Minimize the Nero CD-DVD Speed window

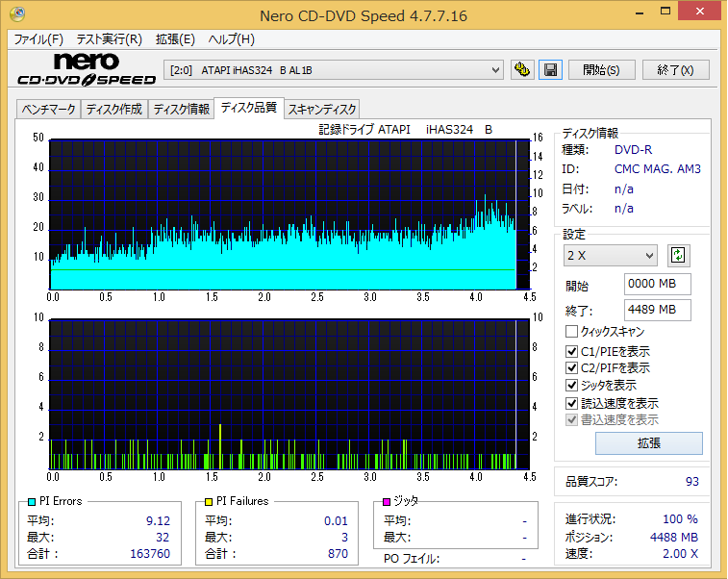pyautogui.click(x=640, y=13)
